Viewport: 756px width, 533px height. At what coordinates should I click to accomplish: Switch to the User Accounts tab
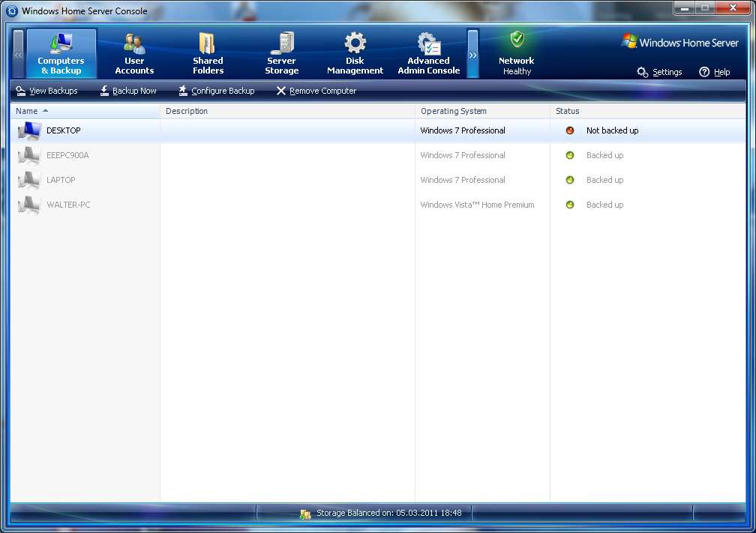click(x=134, y=53)
